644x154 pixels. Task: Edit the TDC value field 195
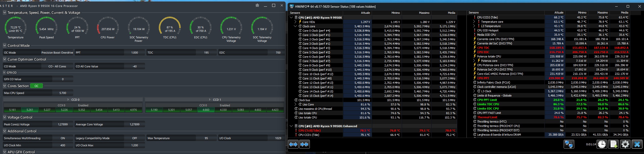pyautogui.click(x=206, y=53)
